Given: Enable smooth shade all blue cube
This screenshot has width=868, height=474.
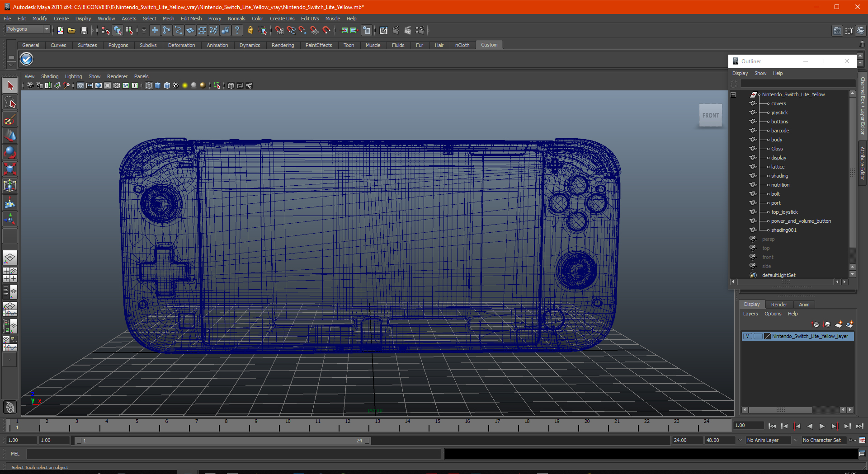Looking at the screenshot, I should (x=158, y=85).
